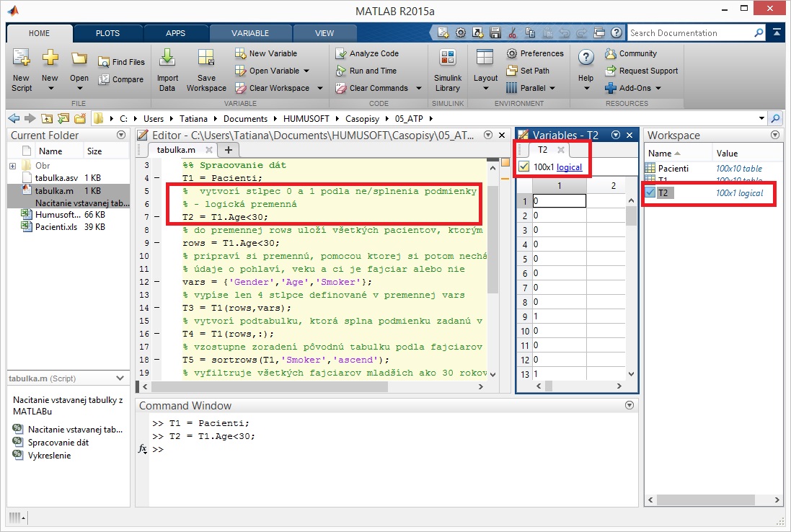The image size is (791, 532).
Task: Open the Open Variable dropdown
Action: tap(306, 71)
